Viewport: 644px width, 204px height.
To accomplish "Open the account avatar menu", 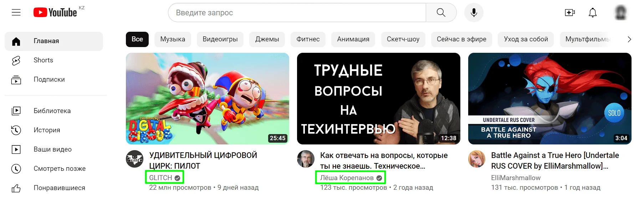I will click(621, 12).
